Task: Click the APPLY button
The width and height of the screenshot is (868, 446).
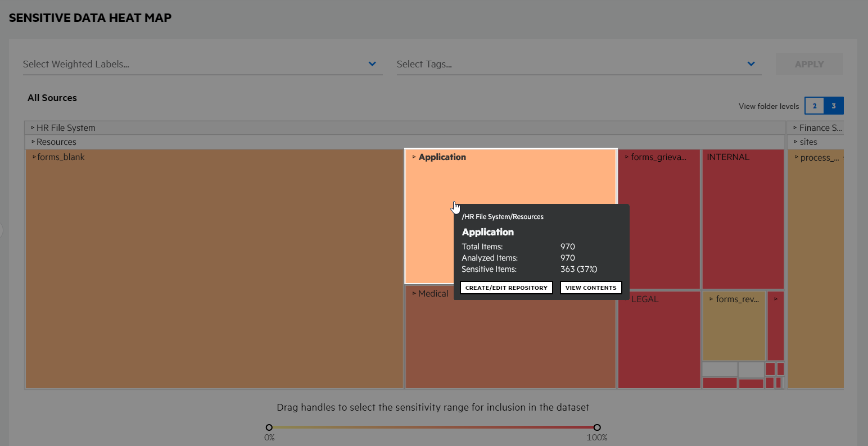Action: (809, 65)
